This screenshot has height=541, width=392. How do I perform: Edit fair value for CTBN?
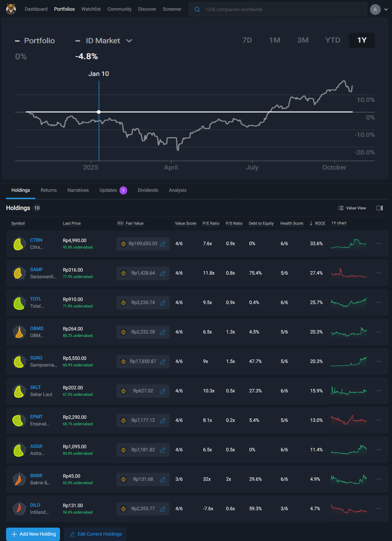click(x=162, y=244)
